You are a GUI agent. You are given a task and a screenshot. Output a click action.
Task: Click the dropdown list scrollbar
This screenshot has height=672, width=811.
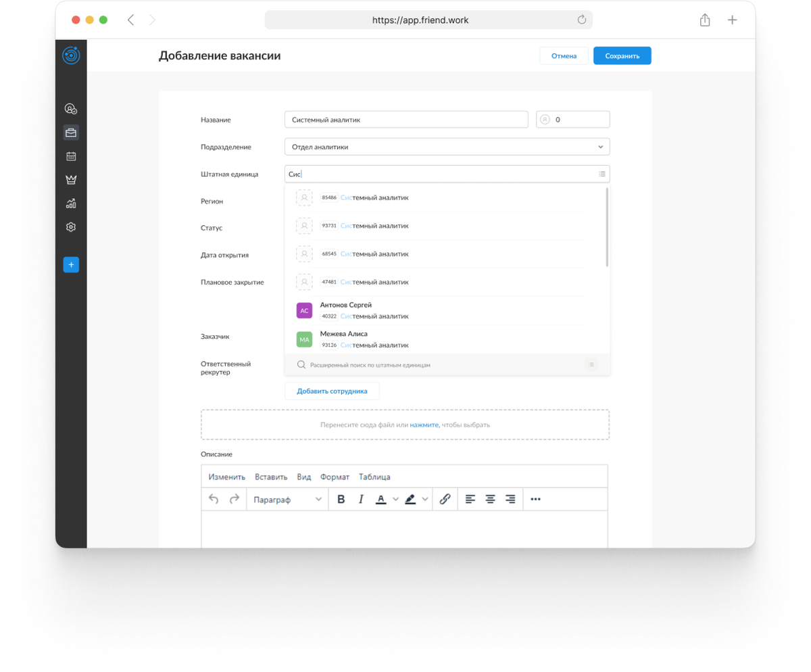point(608,227)
